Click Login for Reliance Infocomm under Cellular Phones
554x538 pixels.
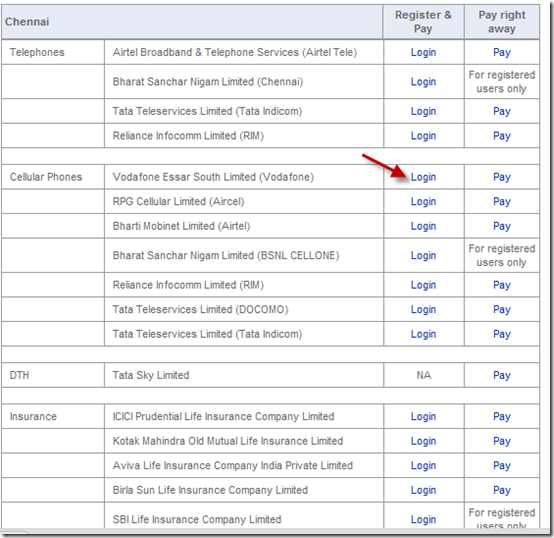(423, 285)
